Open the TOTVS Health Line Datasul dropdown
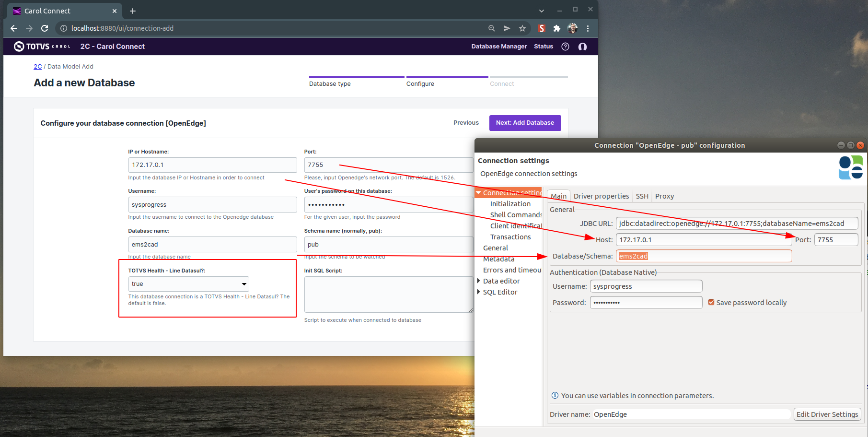 click(x=189, y=284)
